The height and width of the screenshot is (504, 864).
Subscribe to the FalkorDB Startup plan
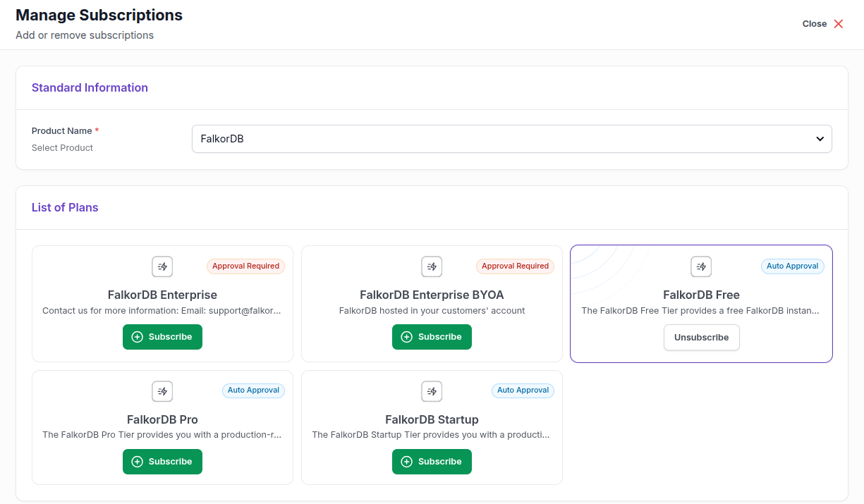pyautogui.click(x=432, y=462)
